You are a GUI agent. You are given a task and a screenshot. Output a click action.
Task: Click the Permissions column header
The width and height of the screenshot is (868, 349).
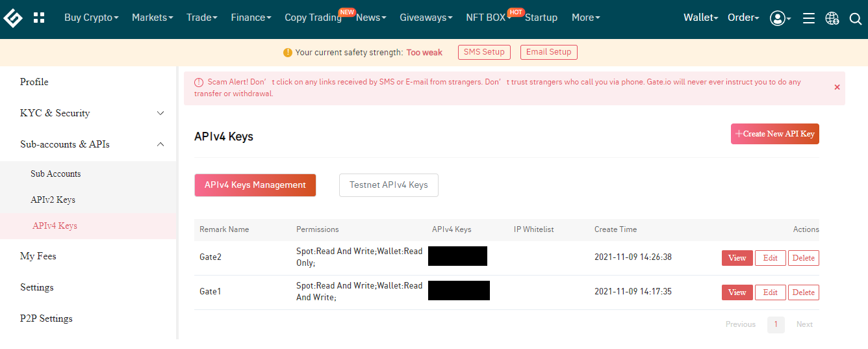[x=317, y=229]
